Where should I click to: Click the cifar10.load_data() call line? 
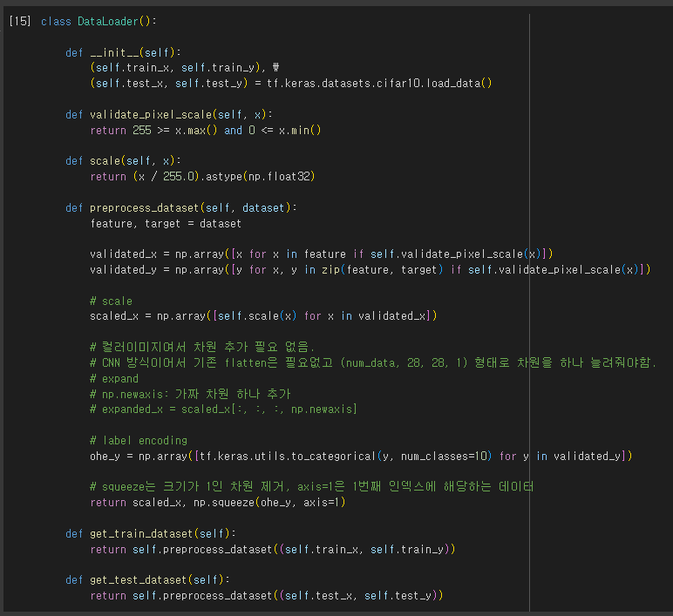(290, 83)
